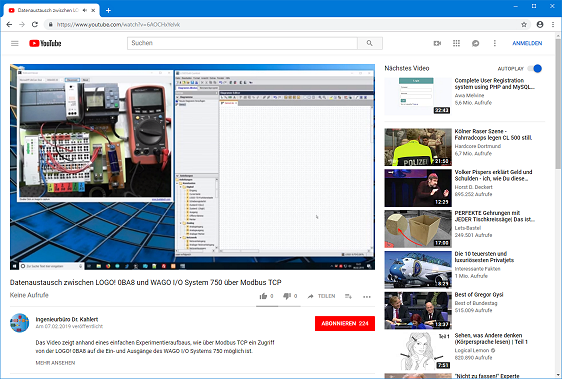This screenshot has height=379, width=562.
Task: Open Die 10 teuersten Privatjets thumbnail
Action: pyautogui.click(x=418, y=270)
